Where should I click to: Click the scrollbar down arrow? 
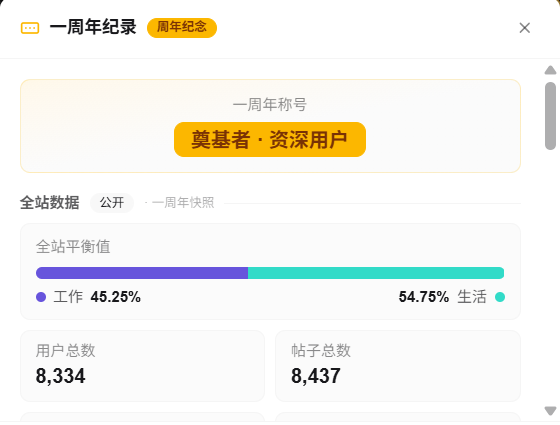click(550, 411)
